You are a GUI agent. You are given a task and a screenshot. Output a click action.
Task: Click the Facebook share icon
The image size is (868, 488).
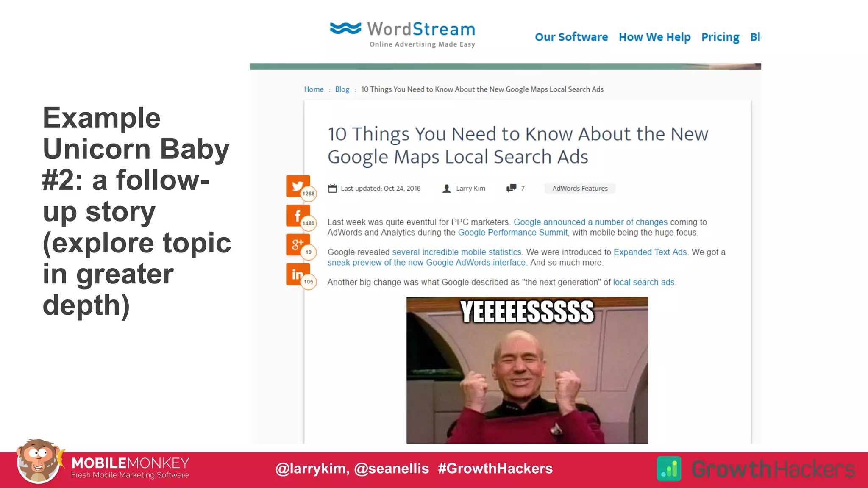[298, 216]
